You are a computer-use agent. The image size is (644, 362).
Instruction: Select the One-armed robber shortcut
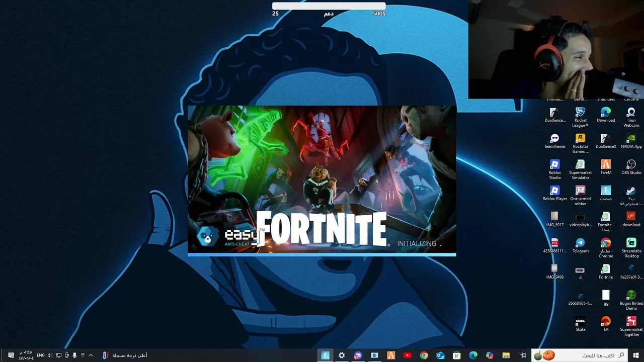coord(580,196)
